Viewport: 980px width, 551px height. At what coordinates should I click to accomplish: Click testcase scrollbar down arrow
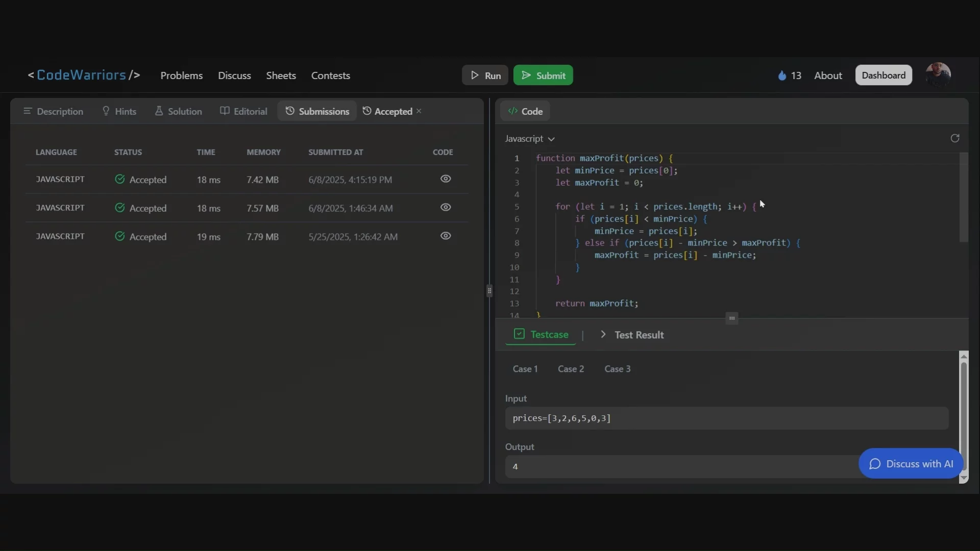click(x=964, y=478)
